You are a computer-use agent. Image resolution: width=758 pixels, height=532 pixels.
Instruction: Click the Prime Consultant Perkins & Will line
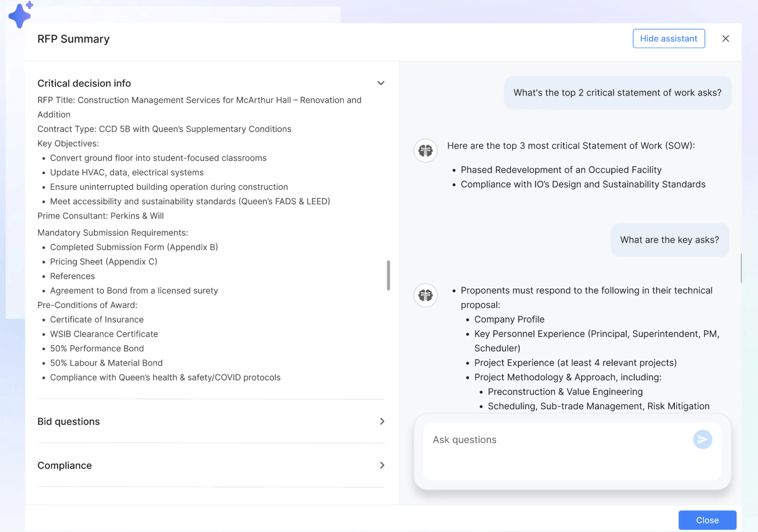click(100, 215)
